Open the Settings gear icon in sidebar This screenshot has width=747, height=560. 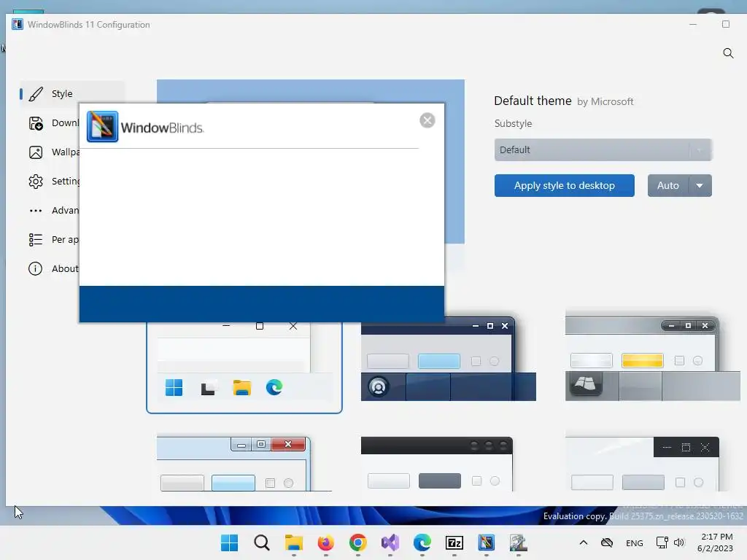point(36,182)
